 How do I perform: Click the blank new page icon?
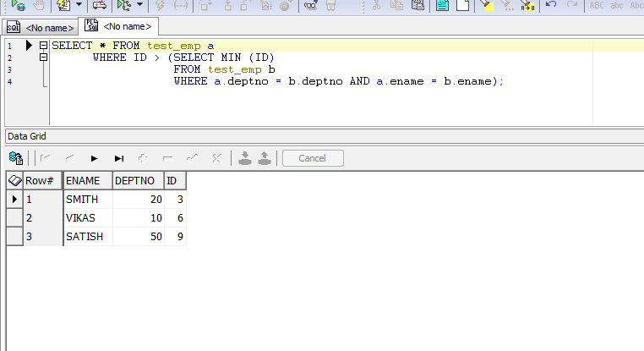click(462, 5)
